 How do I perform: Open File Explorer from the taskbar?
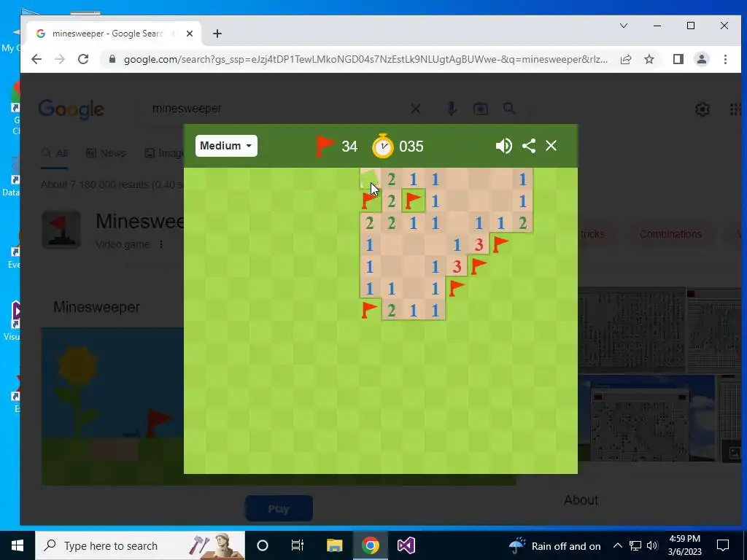[334, 545]
